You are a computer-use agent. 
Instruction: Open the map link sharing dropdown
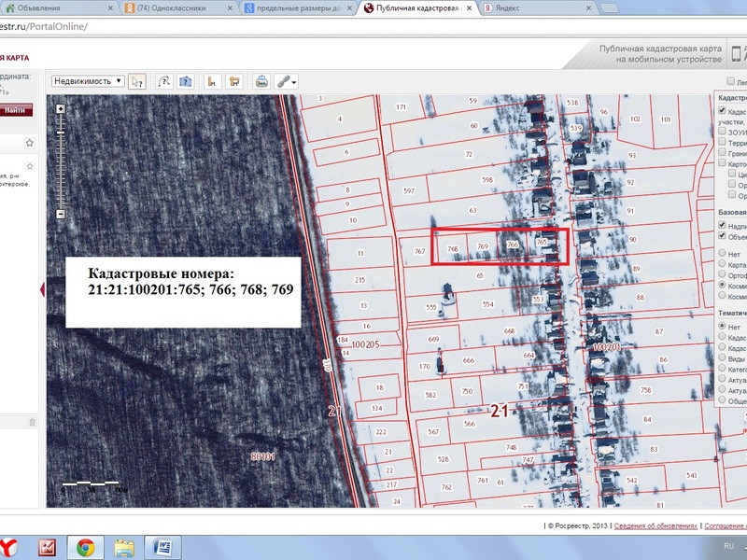[287, 81]
